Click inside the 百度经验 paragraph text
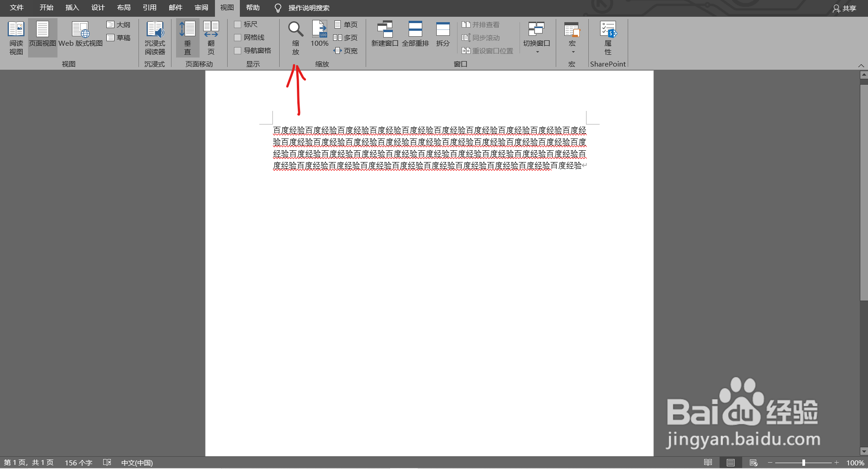Viewport: 868px width, 469px height. coord(429,148)
